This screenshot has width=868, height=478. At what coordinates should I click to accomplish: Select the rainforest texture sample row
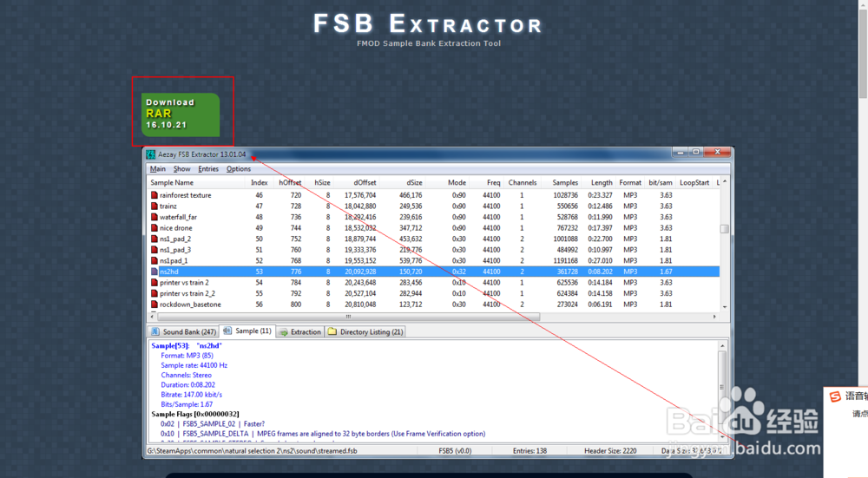pos(433,194)
